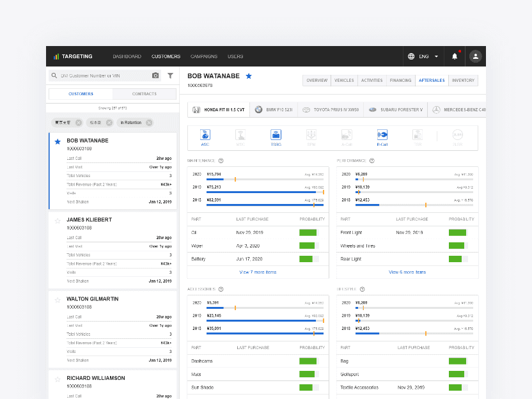532x399 pixels.
Task: Click the search magnifier icon
Action: [x=54, y=75]
